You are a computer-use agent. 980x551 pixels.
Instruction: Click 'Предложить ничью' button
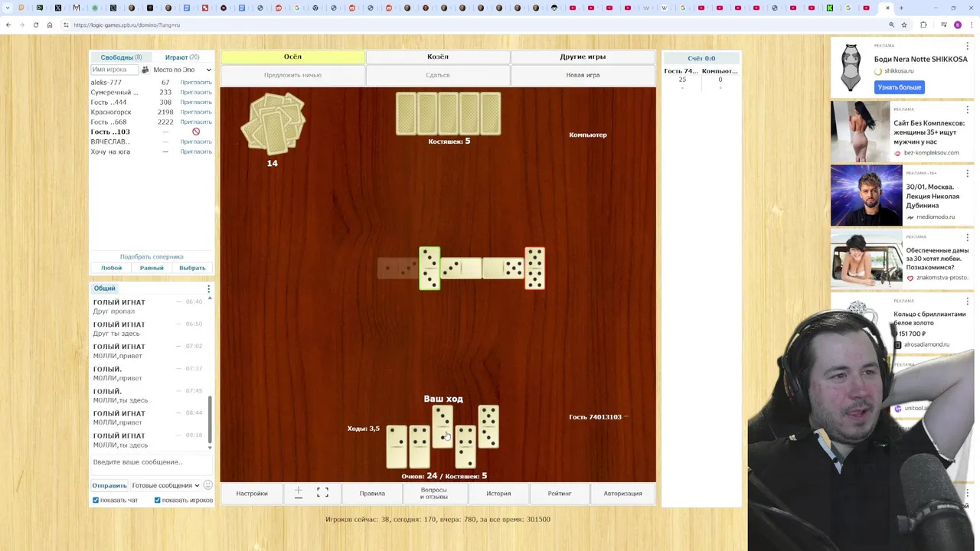[x=292, y=75]
